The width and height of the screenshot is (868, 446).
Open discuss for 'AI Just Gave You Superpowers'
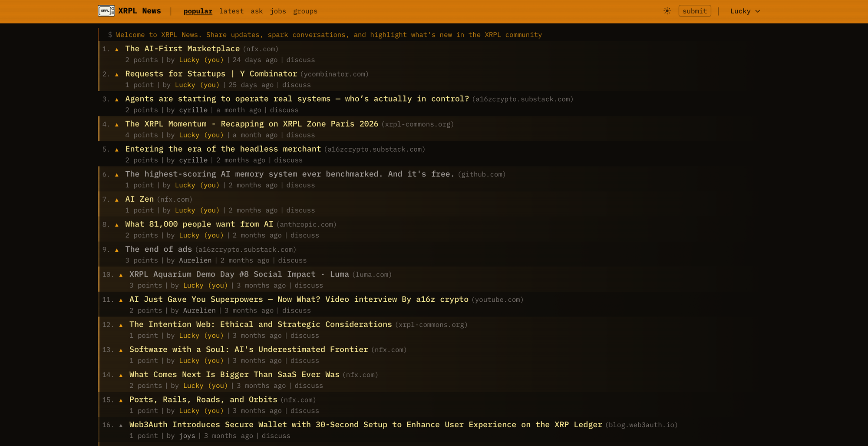click(x=297, y=311)
